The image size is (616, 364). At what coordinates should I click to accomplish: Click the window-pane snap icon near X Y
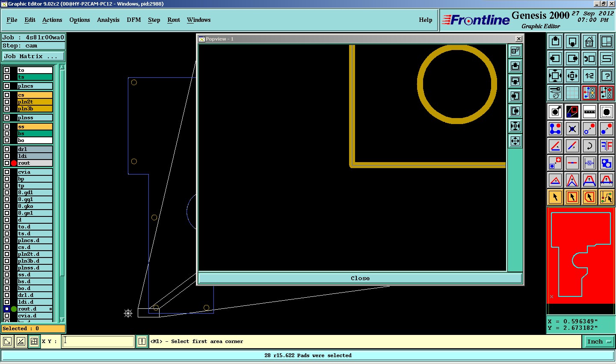point(34,341)
